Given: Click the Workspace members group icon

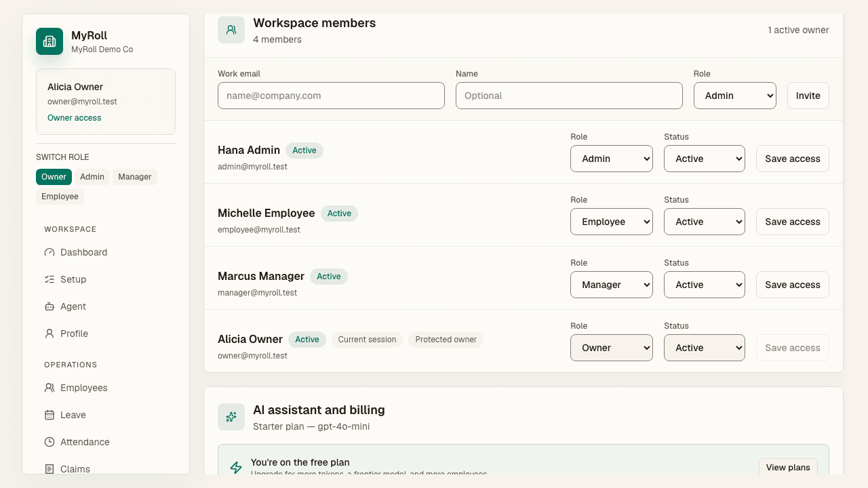Looking at the screenshot, I should pos(231,30).
